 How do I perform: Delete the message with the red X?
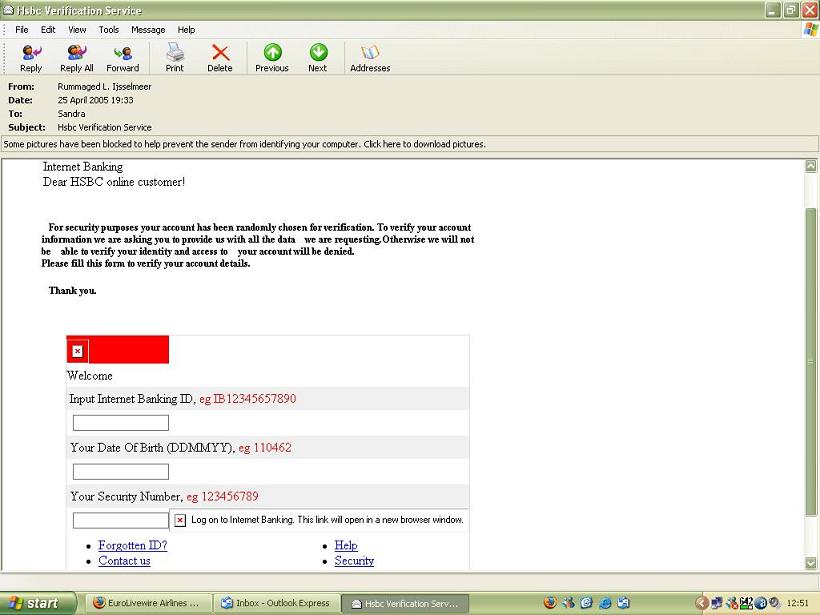(x=220, y=58)
